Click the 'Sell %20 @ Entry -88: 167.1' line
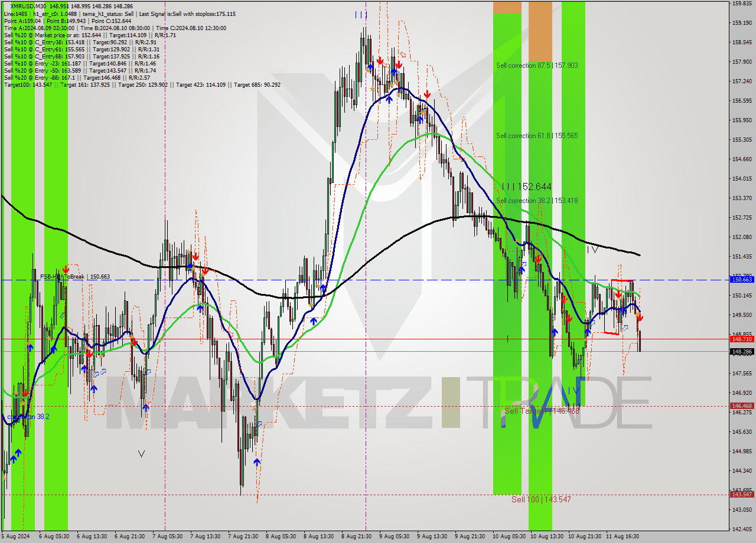Screen dimensions: 756x543 (77, 77)
